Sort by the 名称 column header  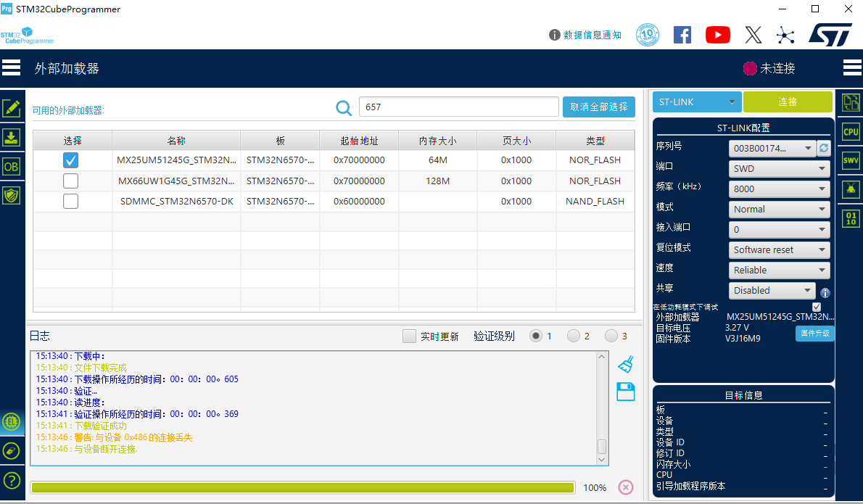pyautogui.click(x=176, y=141)
